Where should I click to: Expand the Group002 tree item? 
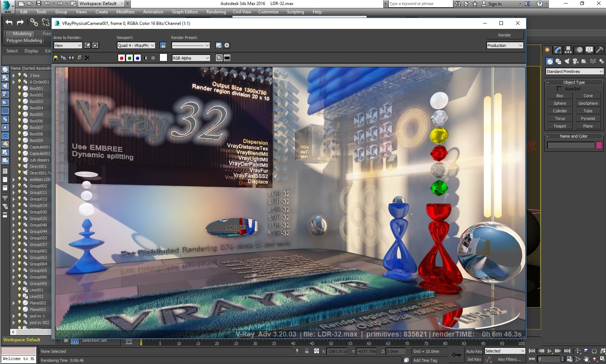(x=14, y=186)
